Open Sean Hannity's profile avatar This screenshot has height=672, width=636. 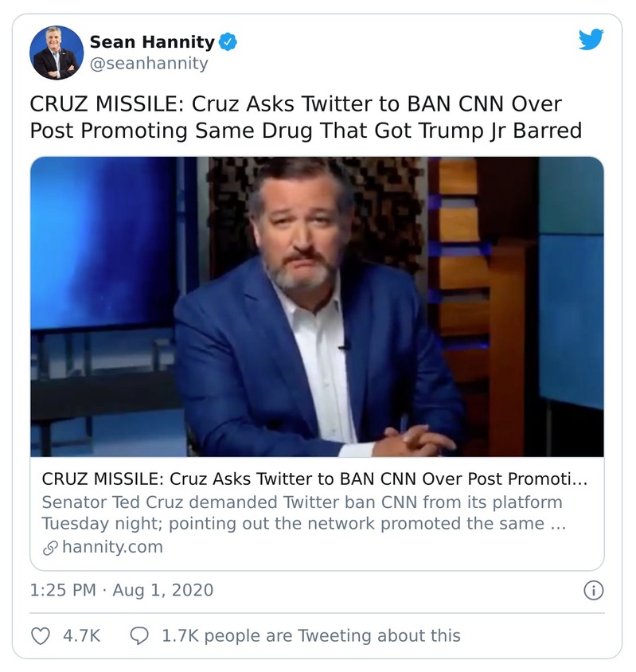click(57, 53)
